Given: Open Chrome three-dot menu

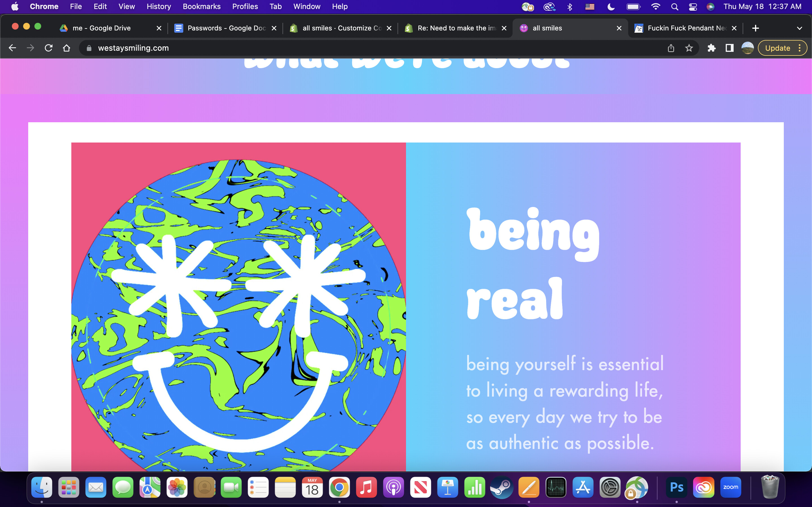Looking at the screenshot, I should pos(800,48).
